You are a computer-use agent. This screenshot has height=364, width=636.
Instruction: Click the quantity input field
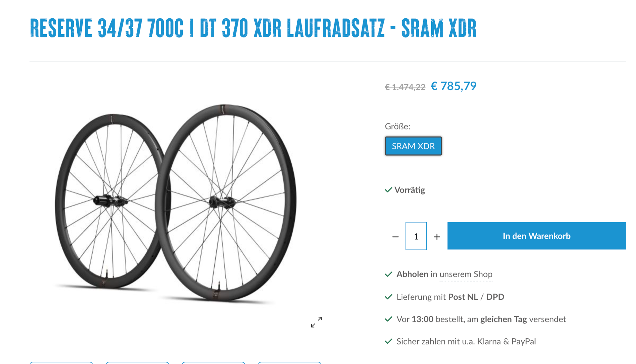click(x=416, y=236)
